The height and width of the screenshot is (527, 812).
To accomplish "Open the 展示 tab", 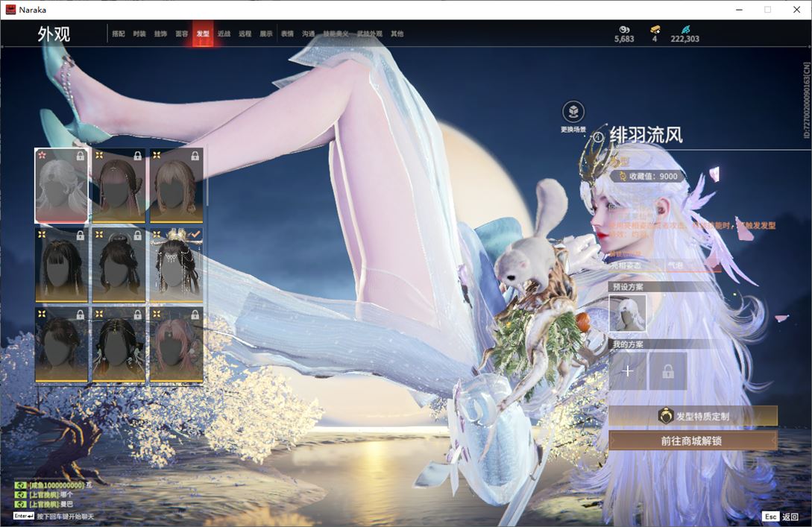I will tap(266, 34).
